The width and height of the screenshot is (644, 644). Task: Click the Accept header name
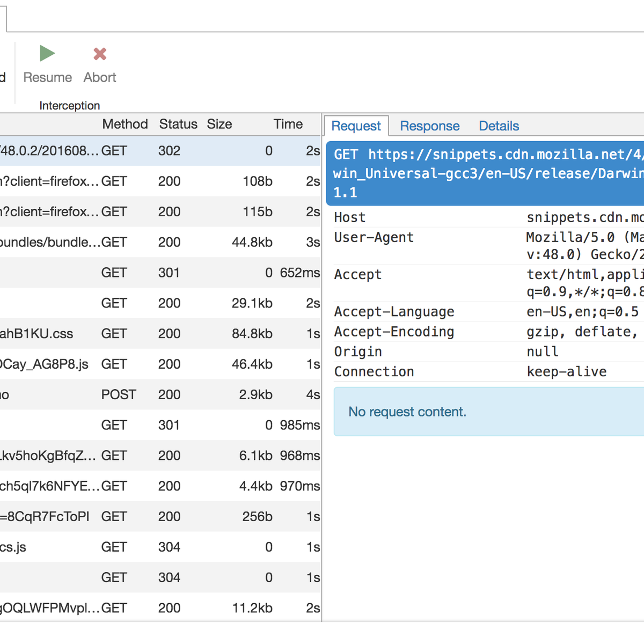tap(358, 274)
